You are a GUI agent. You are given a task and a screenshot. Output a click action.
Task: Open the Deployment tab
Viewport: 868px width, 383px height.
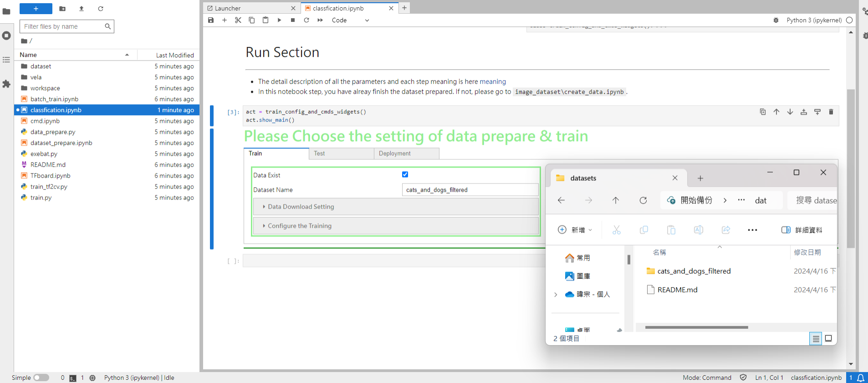(394, 153)
